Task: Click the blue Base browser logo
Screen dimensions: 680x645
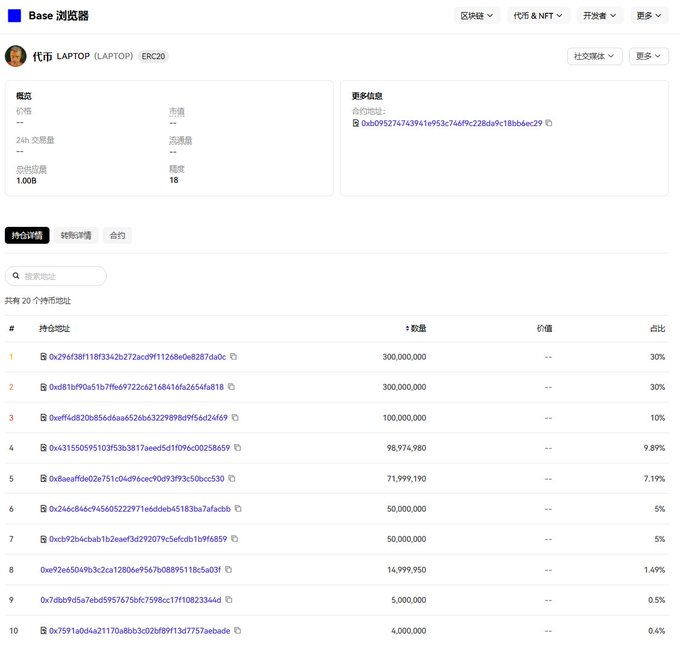Action: (x=14, y=16)
